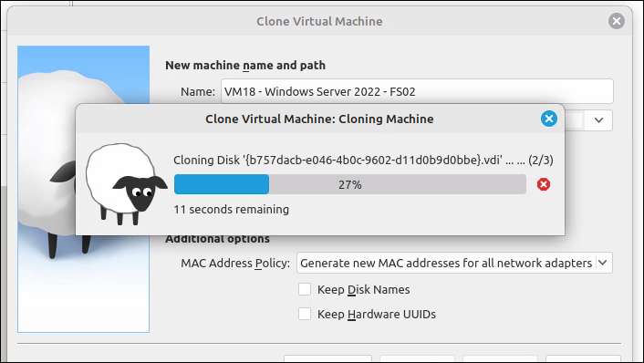
Task: Enable the Keep Hardware UUIDs checkbox
Action: tap(305, 314)
